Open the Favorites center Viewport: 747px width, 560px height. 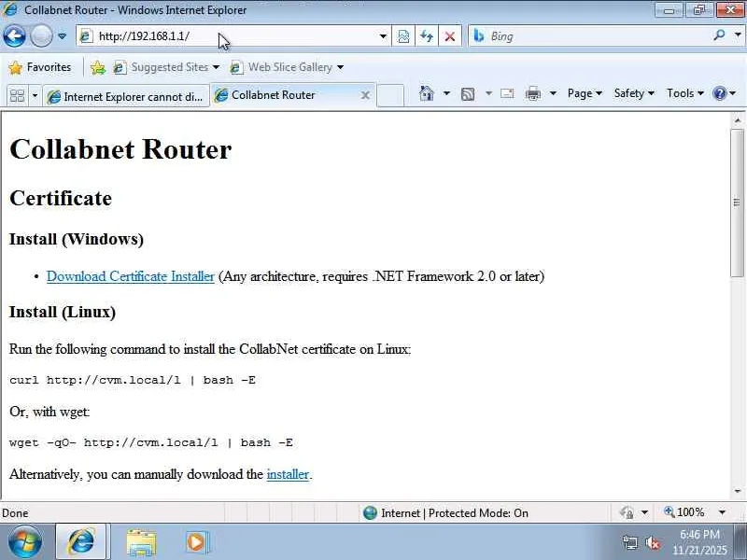click(x=40, y=67)
